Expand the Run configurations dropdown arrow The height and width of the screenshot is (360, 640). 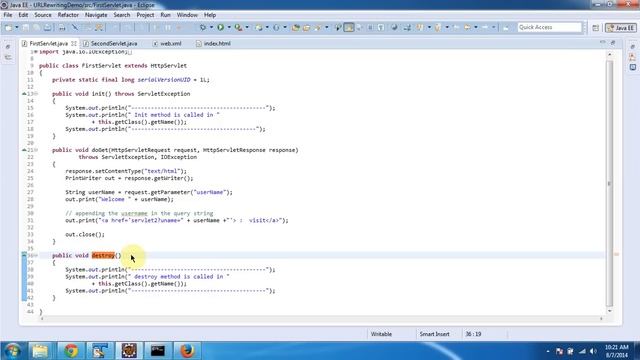229,27
